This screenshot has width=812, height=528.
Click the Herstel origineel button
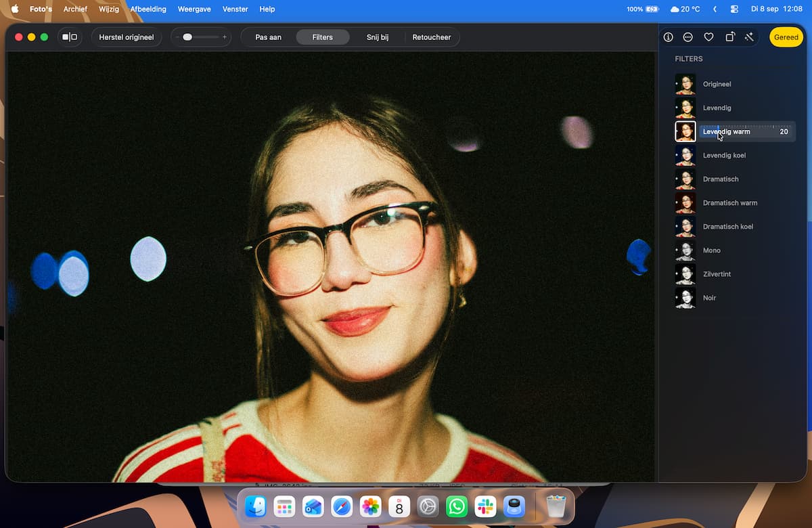pyautogui.click(x=127, y=37)
